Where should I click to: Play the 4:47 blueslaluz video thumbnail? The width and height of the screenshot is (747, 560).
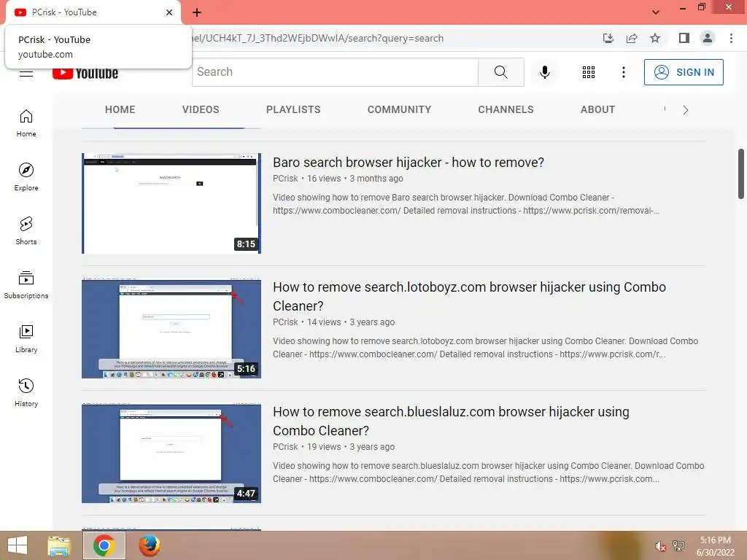pos(171,454)
